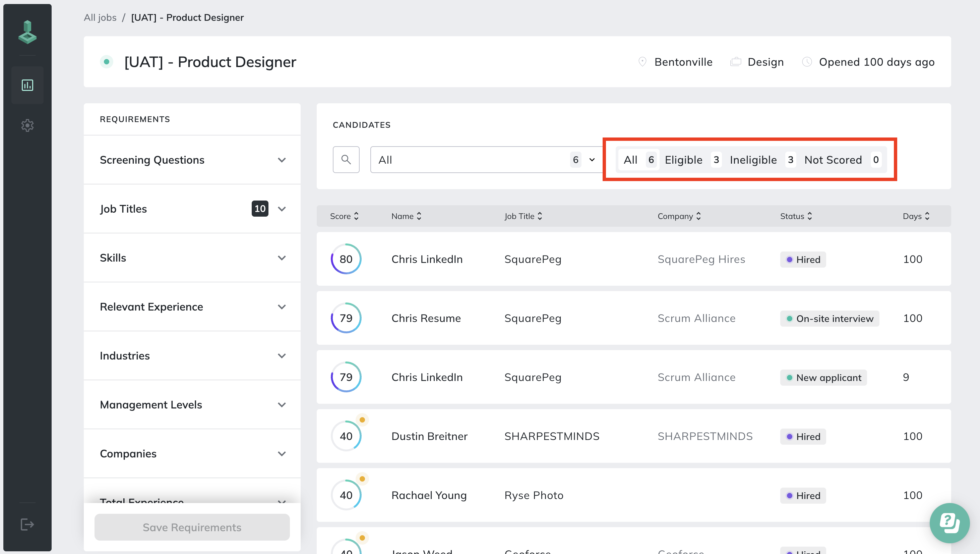Expand Companies section
This screenshot has height=554, width=980.
pos(192,454)
